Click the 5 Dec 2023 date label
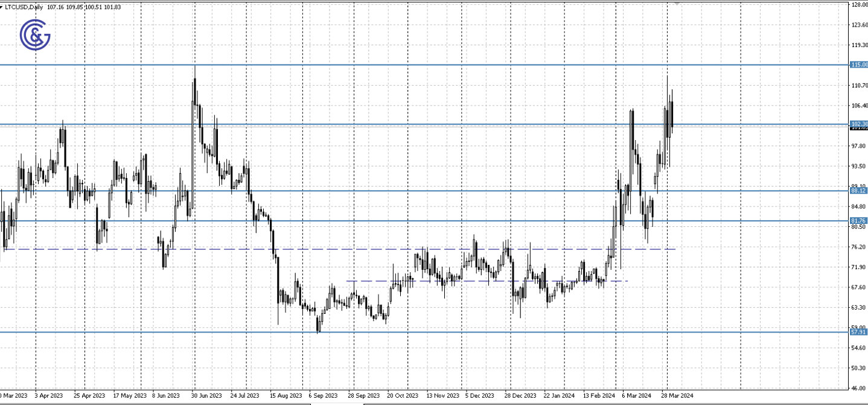Image resolution: width=868 pixels, height=405 pixels. click(x=481, y=396)
